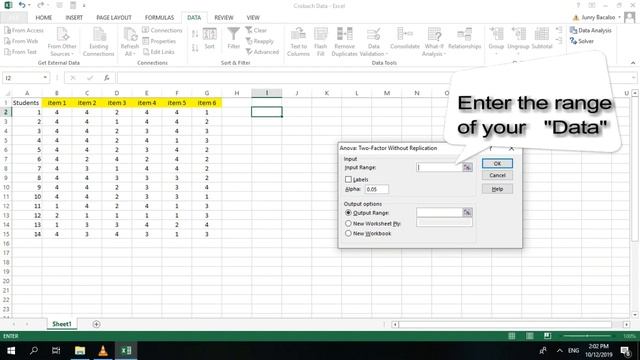Click Reapply filter option
640x360 pixels.
point(260,41)
